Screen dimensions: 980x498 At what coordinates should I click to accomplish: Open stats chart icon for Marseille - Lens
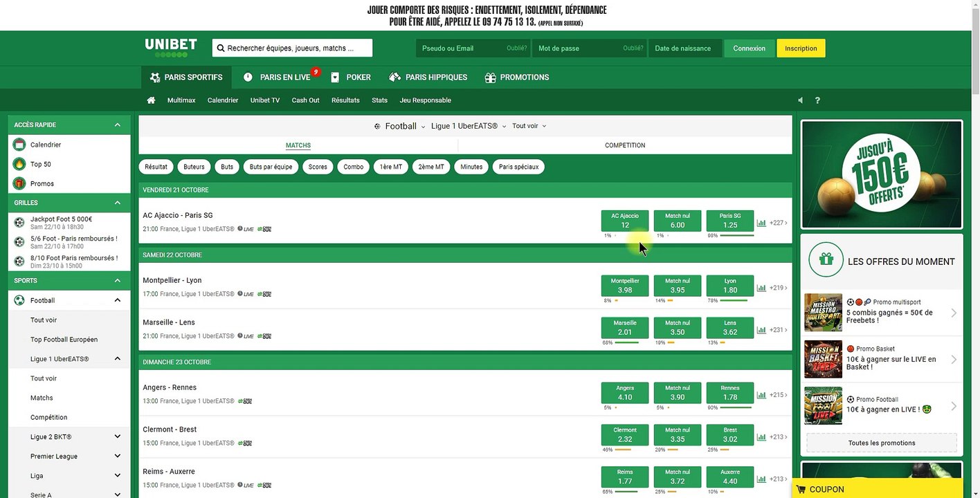point(761,330)
